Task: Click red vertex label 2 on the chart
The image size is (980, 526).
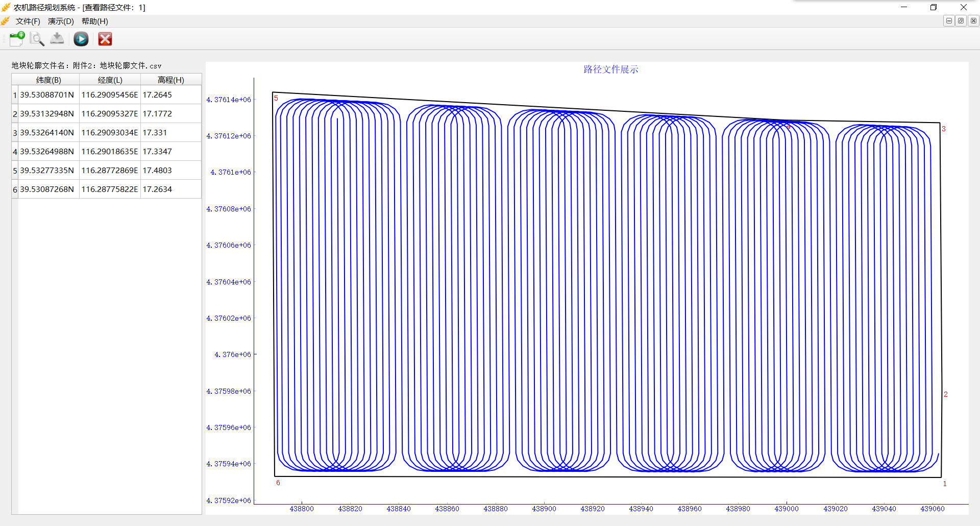Action: click(x=946, y=394)
